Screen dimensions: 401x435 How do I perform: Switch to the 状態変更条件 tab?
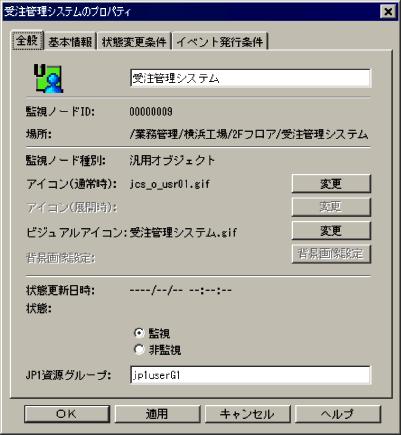point(134,42)
